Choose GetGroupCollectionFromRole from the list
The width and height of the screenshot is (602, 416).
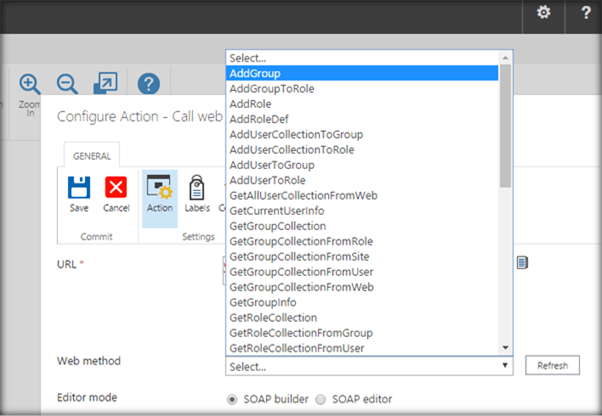click(x=362, y=241)
